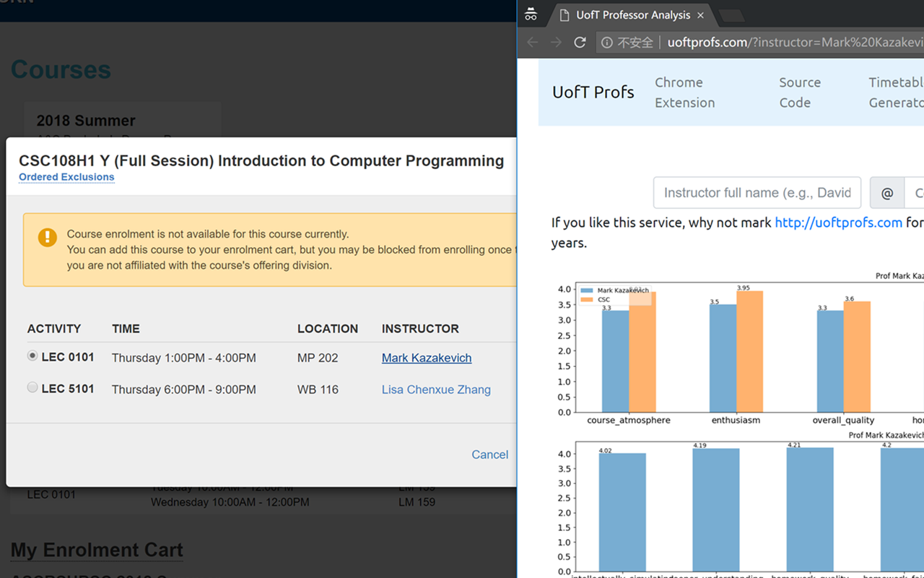Open Mark Kazakevich instructor link

pos(427,358)
